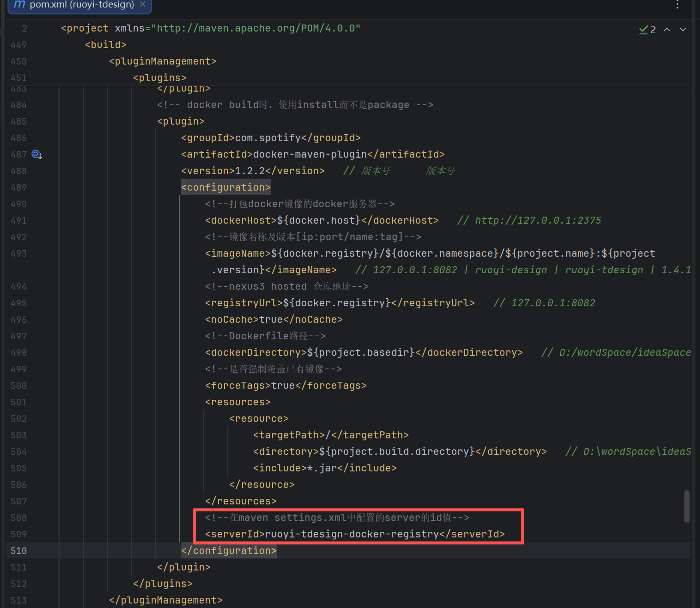
Task: Click the sticky <build> line header
Action: point(106,45)
